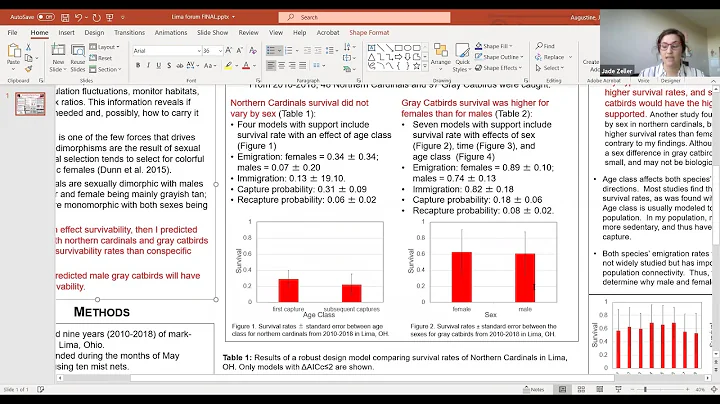The width and height of the screenshot is (720, 404).
Task: Open Text Direction options
Action: tap(349, 47)
